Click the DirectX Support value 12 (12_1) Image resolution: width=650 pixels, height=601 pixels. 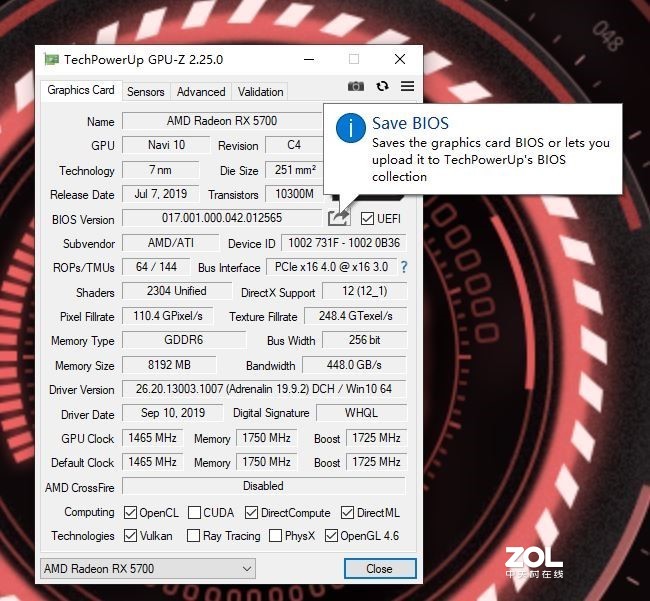(364, 291)
